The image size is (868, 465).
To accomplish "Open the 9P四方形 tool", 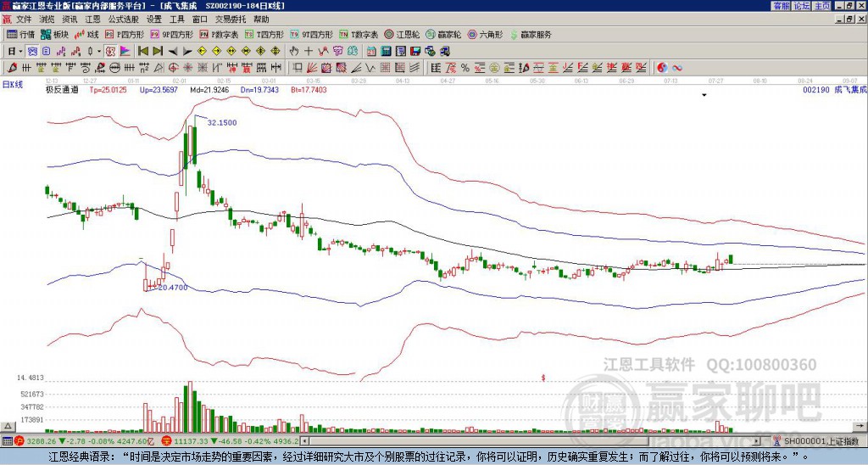I will (172, 34).
